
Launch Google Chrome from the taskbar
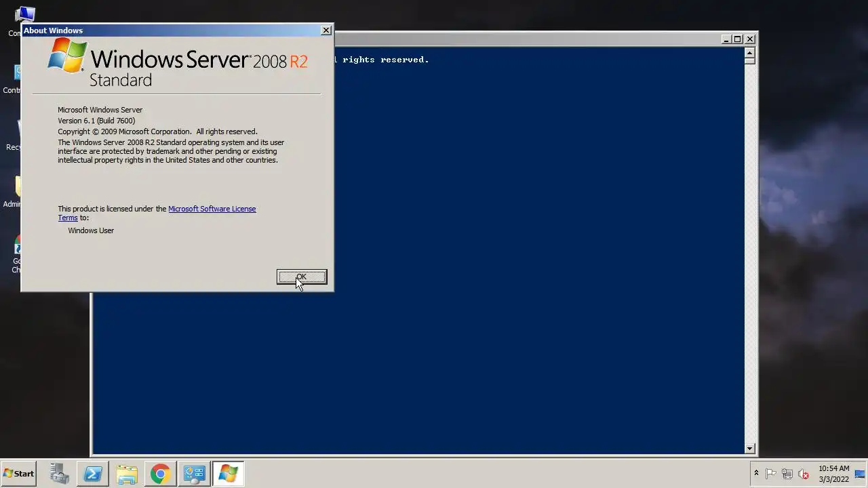click(x=161, y=474)
